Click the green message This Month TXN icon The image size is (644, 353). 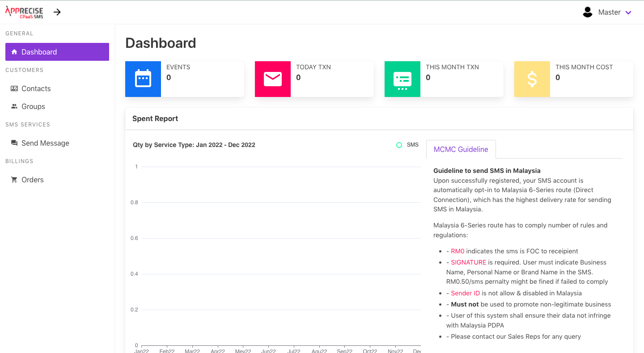tap(402, 79)
